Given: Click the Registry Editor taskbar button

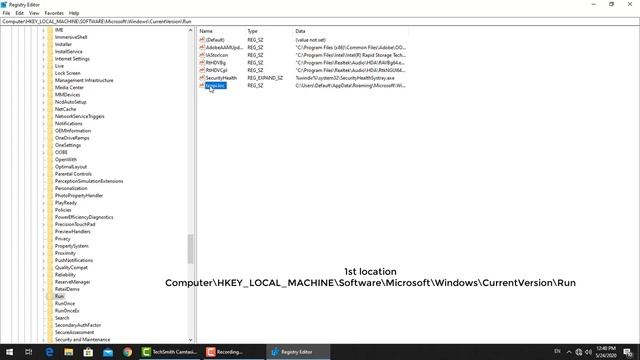Looking at the screenshot, I should [298, 352].
